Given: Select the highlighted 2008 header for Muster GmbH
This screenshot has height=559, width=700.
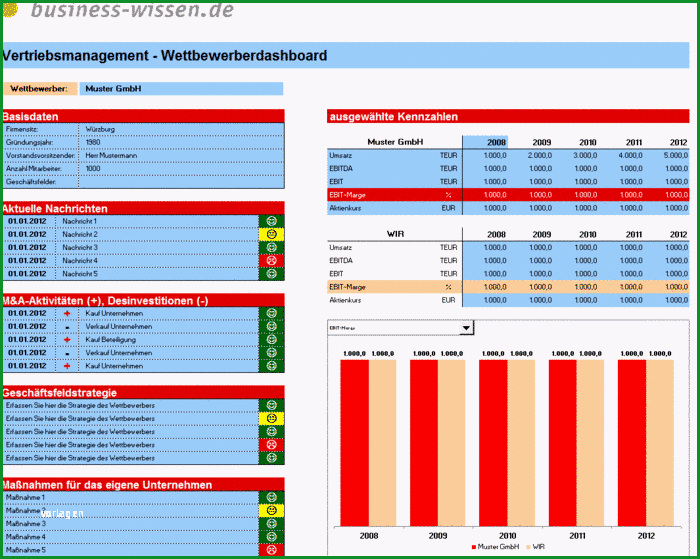Looking at the screenshot, I should pos(485,142).
